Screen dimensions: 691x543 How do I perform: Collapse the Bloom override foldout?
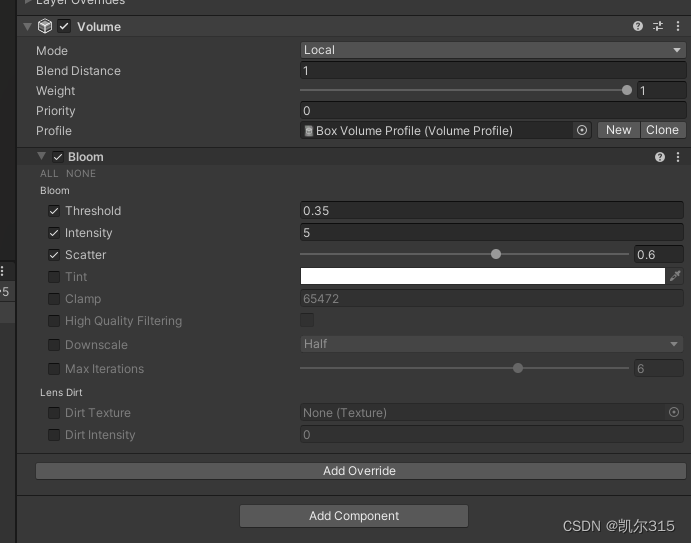[x=41, y=156]
